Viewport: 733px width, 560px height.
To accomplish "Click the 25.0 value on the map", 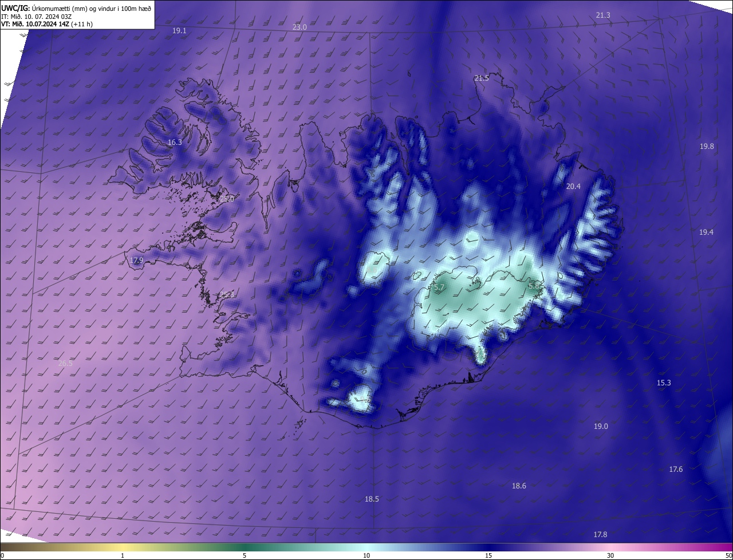I will pyautogui.click(x=227, y=199).
